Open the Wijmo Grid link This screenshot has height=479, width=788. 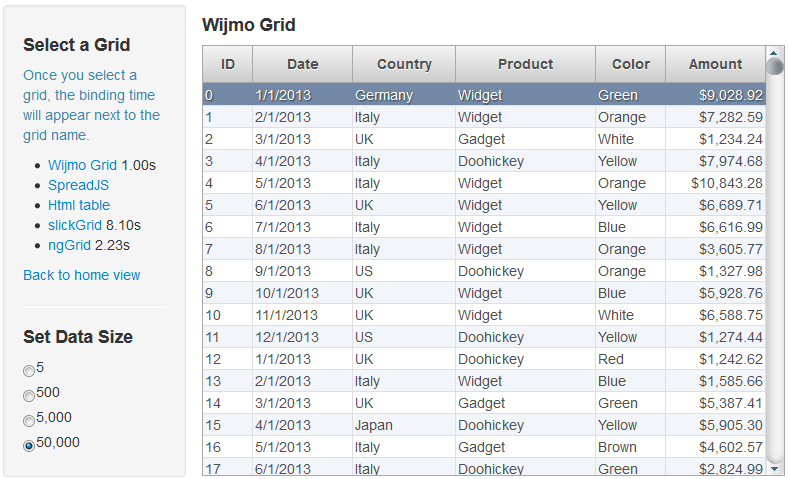(x=82, y=165)
